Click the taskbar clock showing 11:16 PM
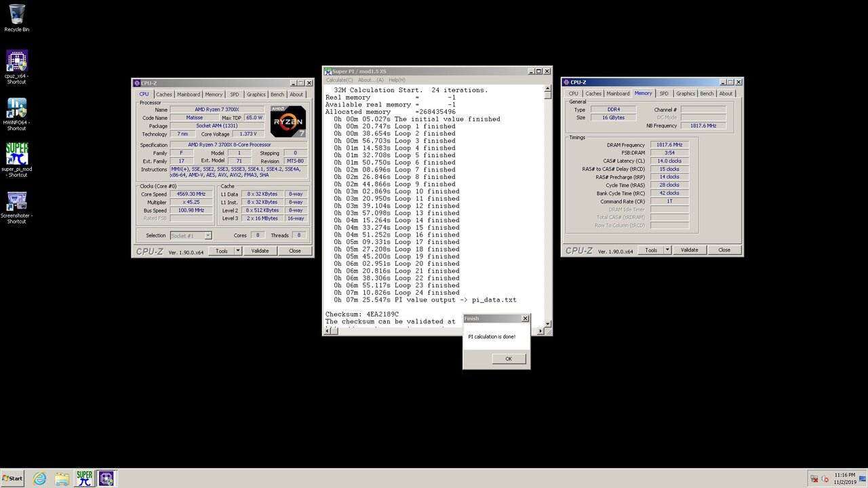Screen dimensions: 868x488 tap(844, 479)
